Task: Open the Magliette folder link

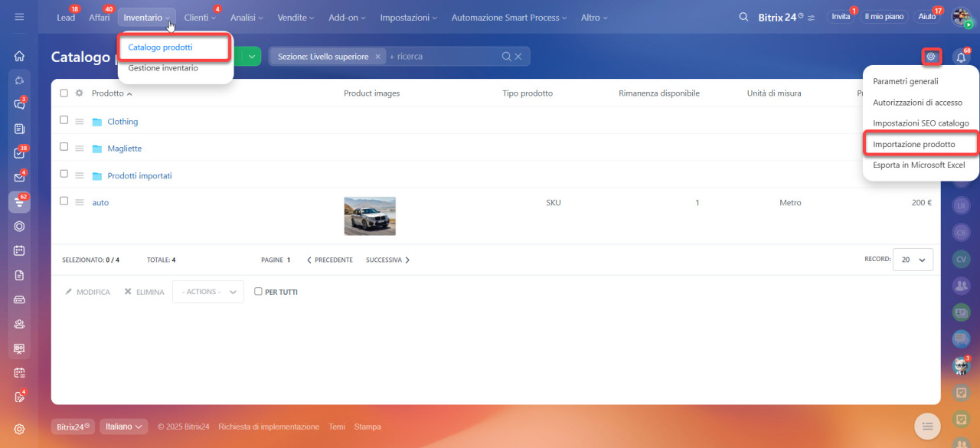Action: 124,149
